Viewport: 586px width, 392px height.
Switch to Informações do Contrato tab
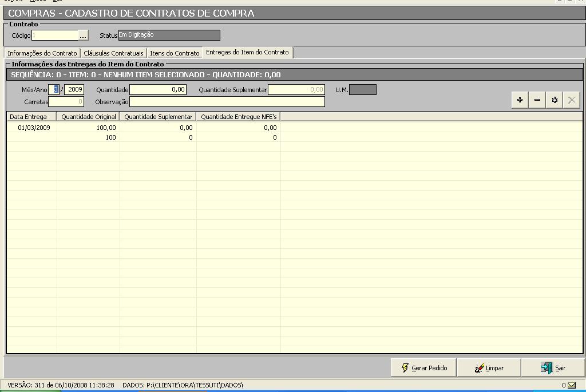(x=42, y=53)
